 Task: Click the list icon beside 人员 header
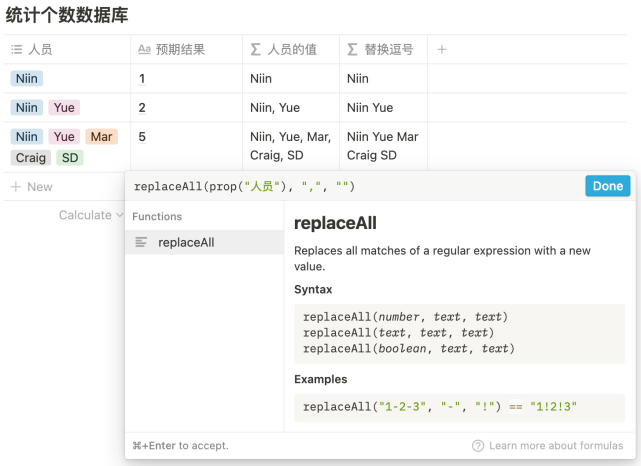coord(16,49)
